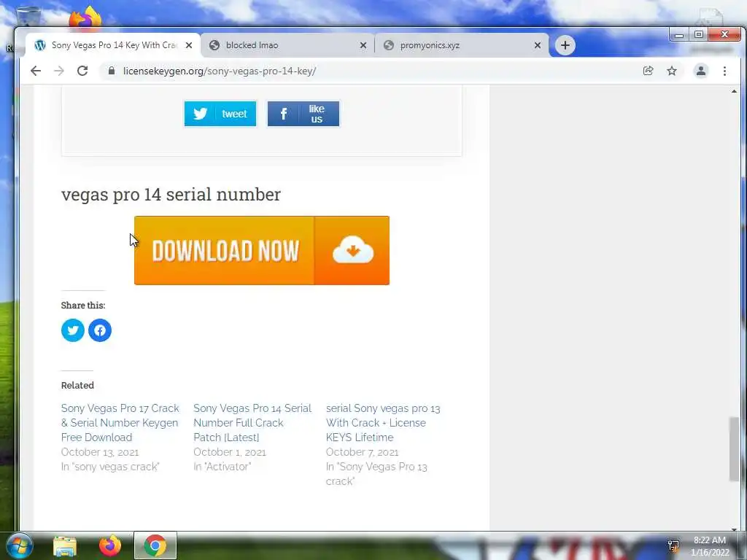Click the Recycle Bin on the desktop
Viewport: 747px width, 560px height.
(x=28, y=17)
